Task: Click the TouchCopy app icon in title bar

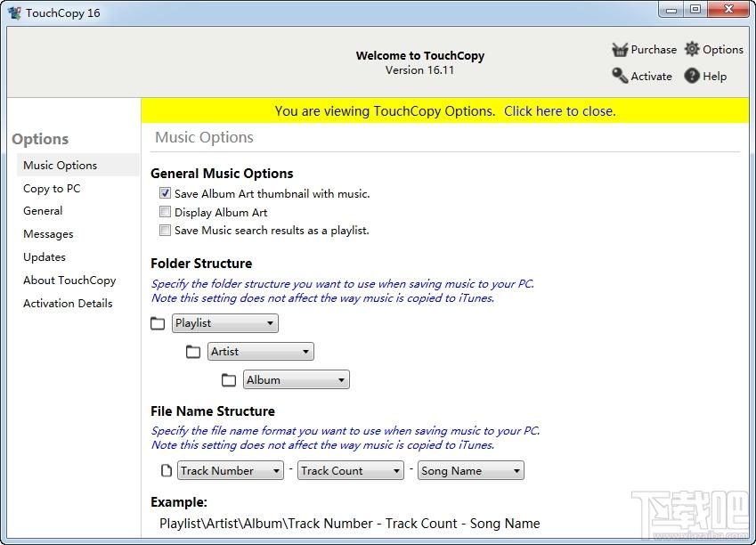Action: [14, 12]
